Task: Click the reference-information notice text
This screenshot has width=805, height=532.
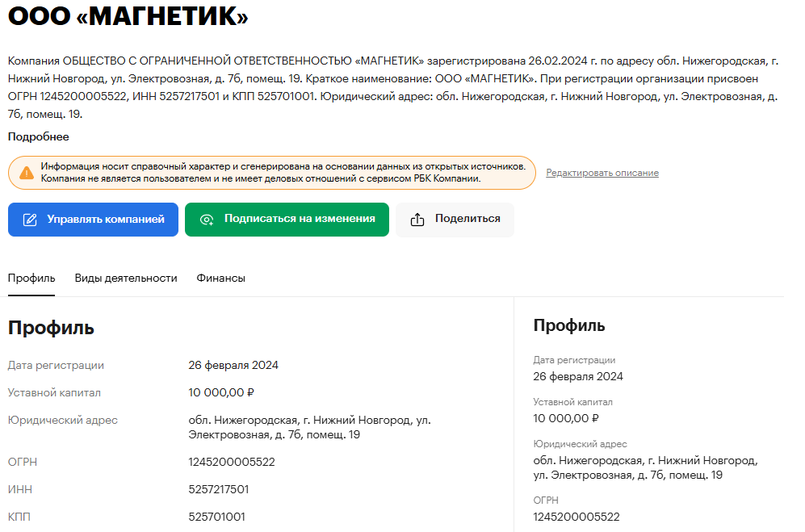Action: (x=283, y=172)
